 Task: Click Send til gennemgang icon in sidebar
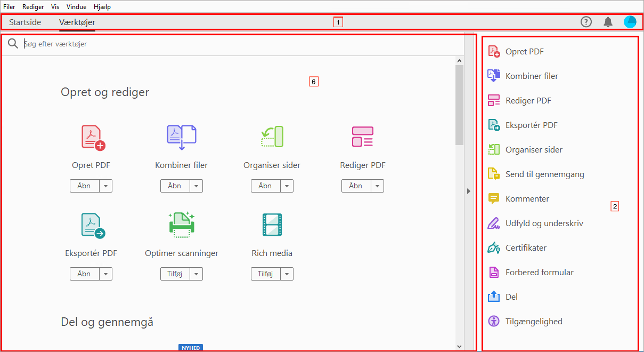coord(494,174)
